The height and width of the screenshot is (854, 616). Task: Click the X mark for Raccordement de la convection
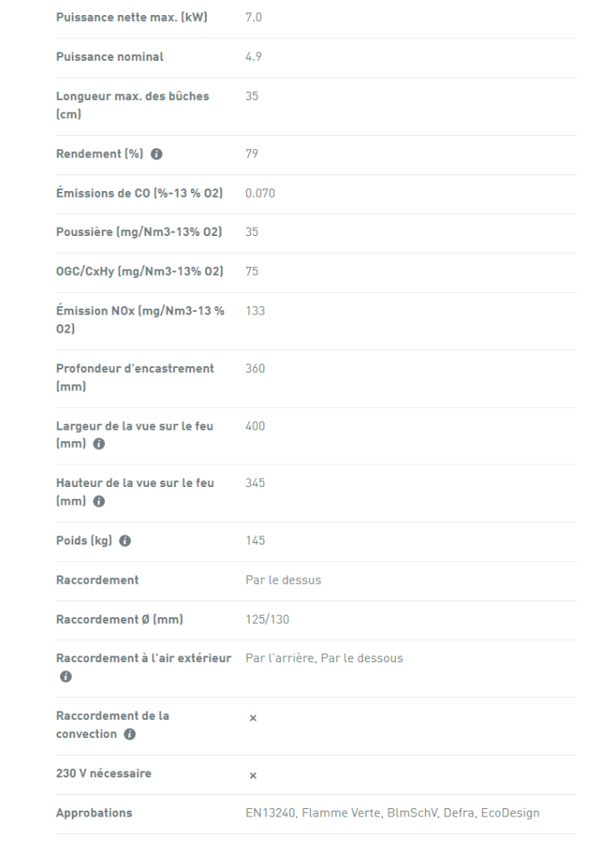coord(253,718)
